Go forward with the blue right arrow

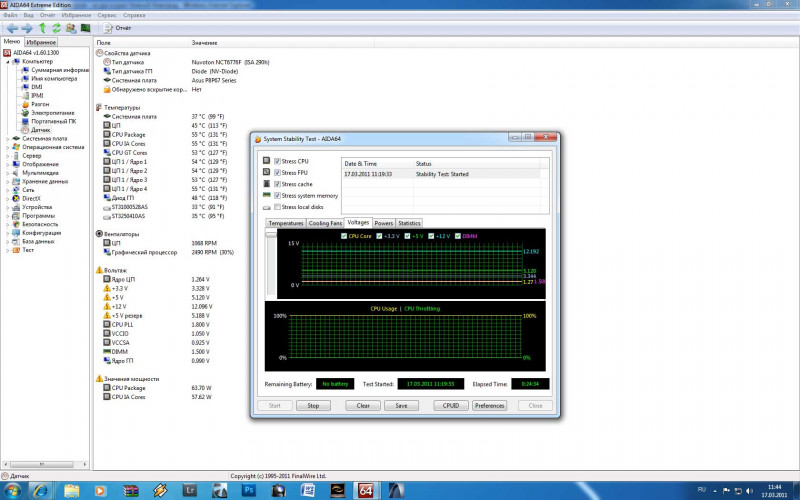[x=27, y=28]
